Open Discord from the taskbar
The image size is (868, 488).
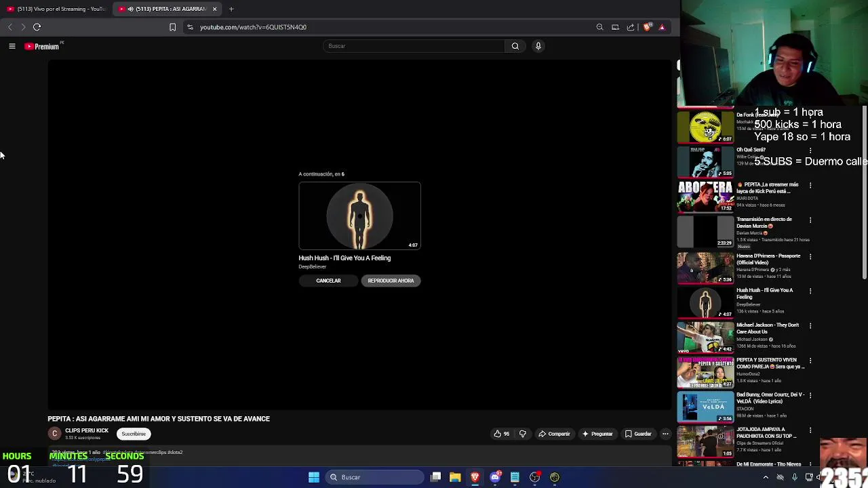click(x=495, y=477)
